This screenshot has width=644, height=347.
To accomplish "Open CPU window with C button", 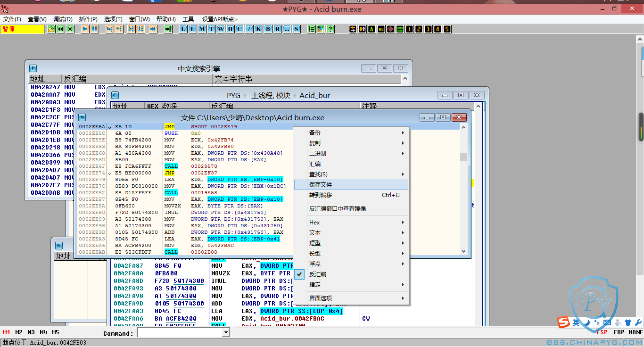I will (x=239, y=29).
